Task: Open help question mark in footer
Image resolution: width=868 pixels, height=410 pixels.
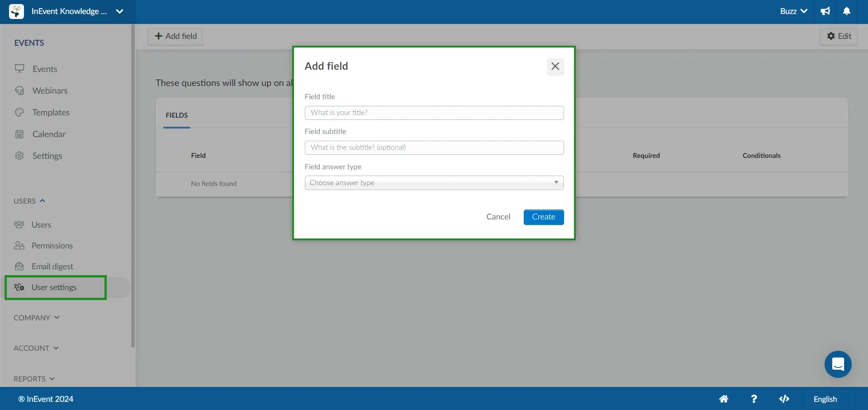Action: click(x=754, y=399)
